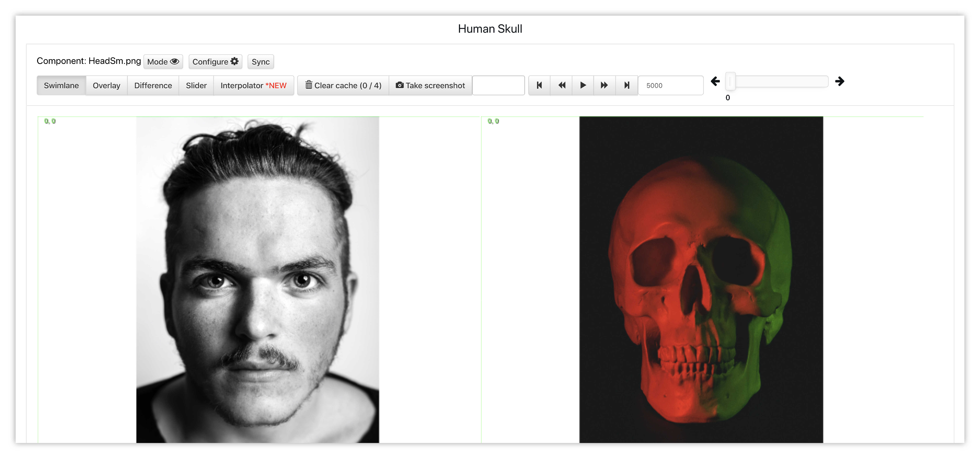This screenshot has height=463, width=980.
Task: Open the Interpolator *NEW tab
Action: (x=254, y=86)
